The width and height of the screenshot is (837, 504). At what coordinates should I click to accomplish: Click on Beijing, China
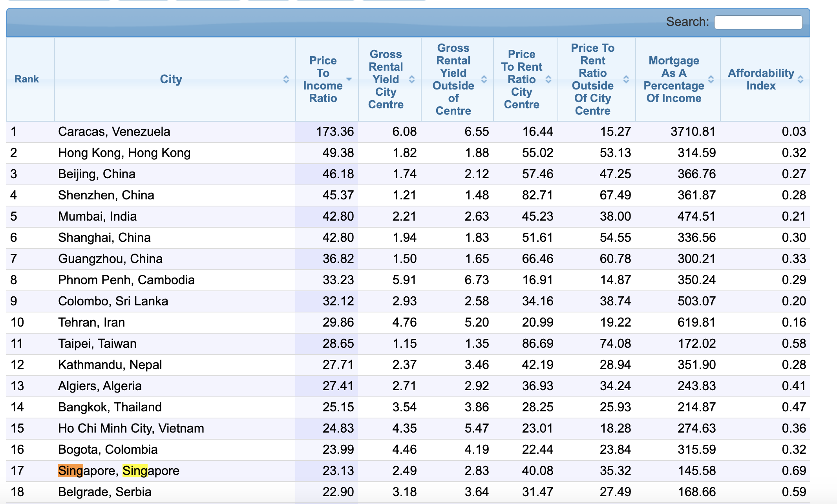pyautogui.click(x=97, y=174)
